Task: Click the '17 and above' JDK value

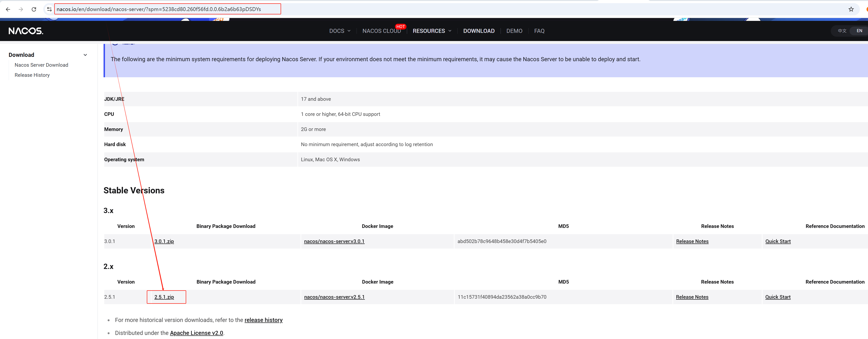Action: point(316,99)
